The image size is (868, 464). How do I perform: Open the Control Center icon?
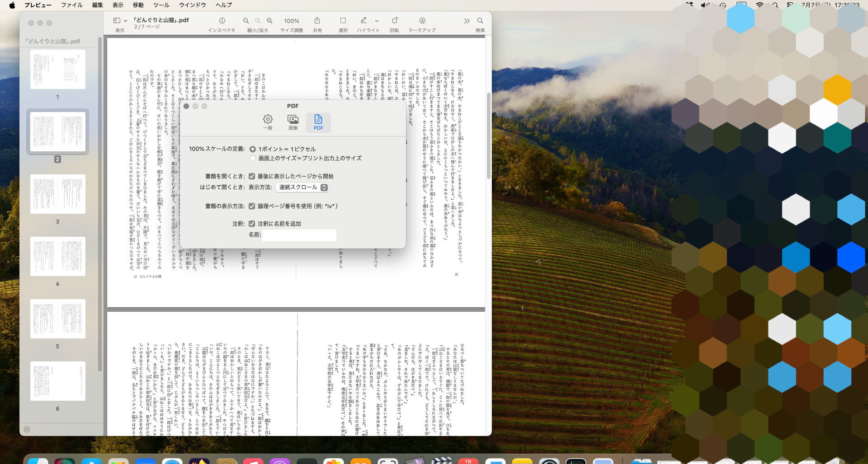[790, 5]
